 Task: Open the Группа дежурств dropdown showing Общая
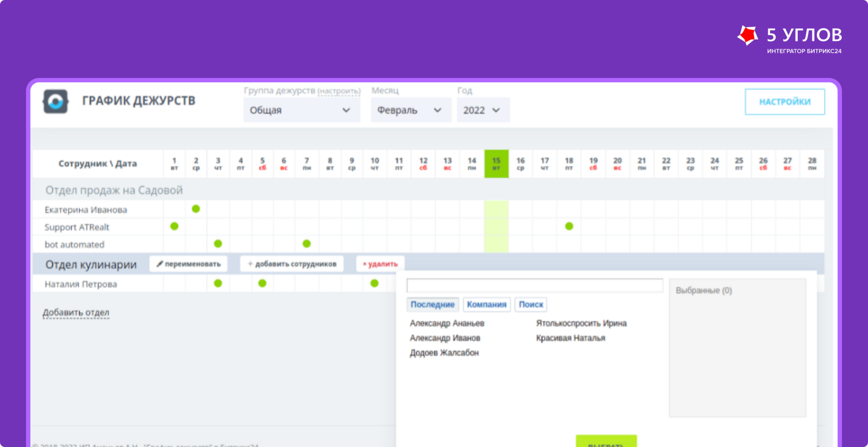(x=302, y=110)
